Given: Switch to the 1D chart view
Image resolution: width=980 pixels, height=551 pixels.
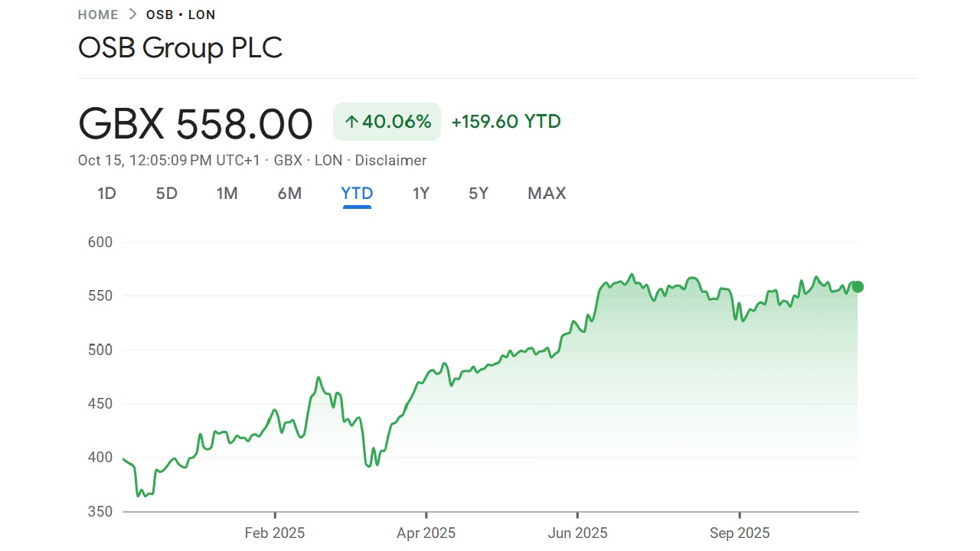Looking at the screenshot, I should [x=106, y=194].
